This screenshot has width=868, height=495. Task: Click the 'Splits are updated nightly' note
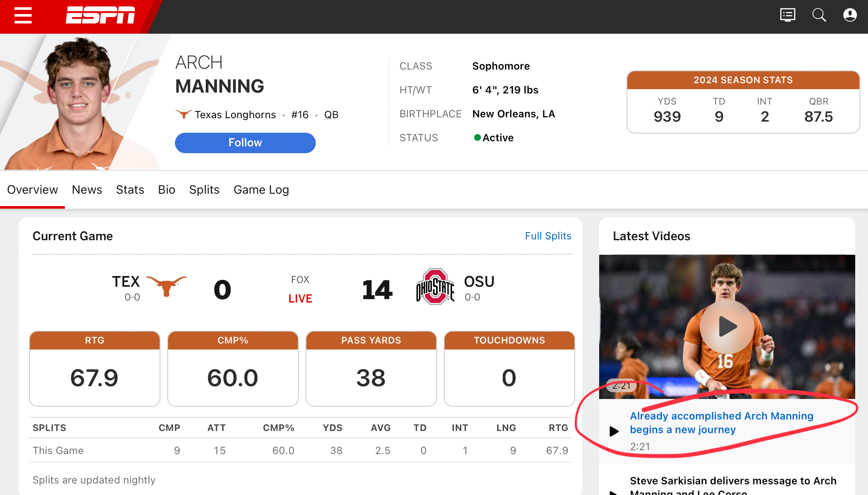coord(94,480)
